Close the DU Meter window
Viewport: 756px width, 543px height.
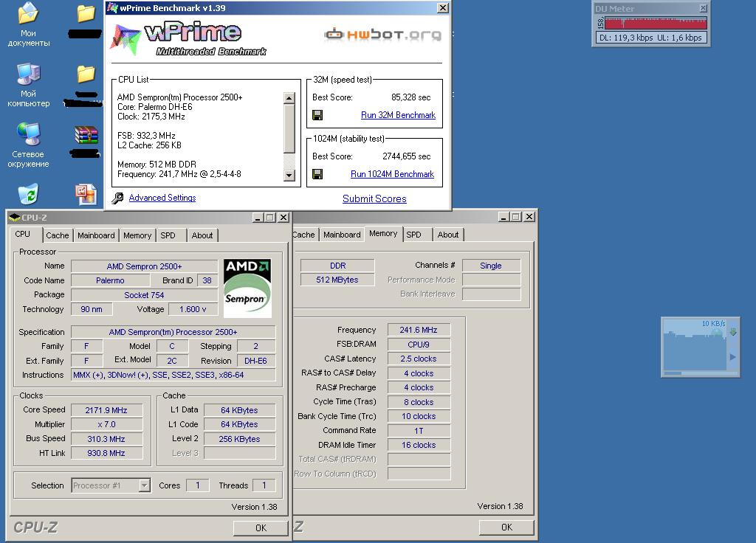click(x=704, y=8)
